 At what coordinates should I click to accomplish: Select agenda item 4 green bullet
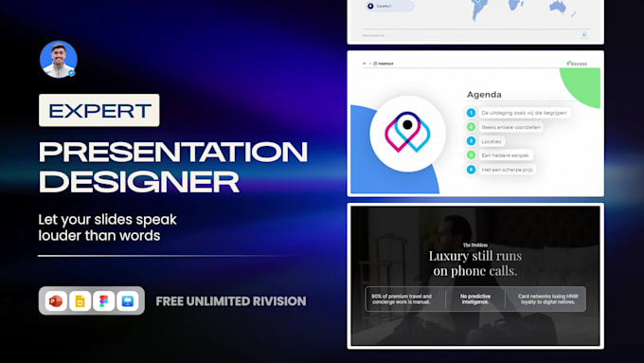[x=471, y=155]
